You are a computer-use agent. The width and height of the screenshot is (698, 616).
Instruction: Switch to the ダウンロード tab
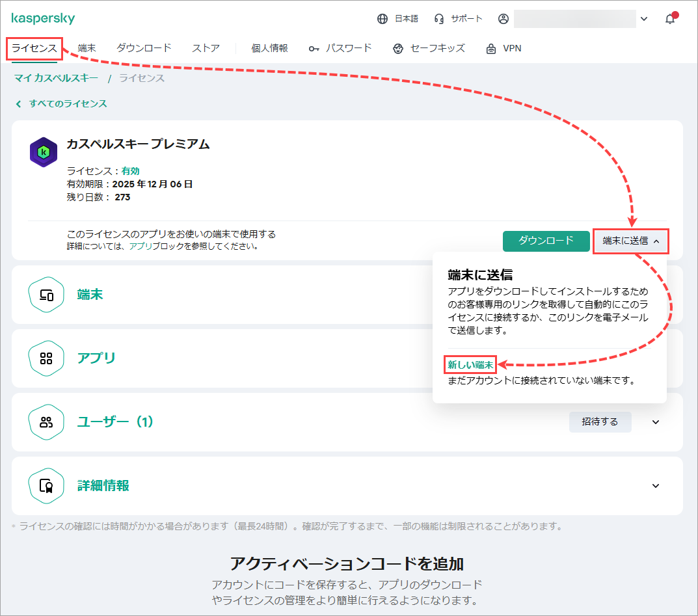(x=142, y=47)
